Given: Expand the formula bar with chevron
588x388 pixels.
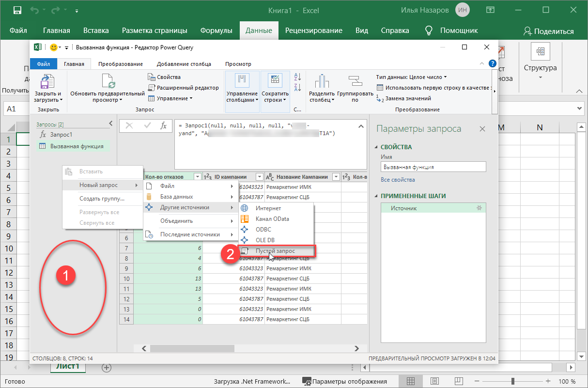Looking at the screenshot, I should point(360,126).
